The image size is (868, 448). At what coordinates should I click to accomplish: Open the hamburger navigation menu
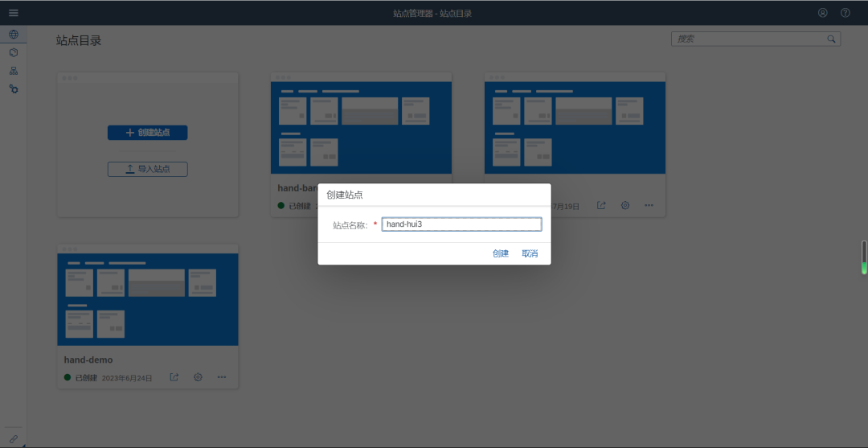pyautogui.click(x=14, y=13)
